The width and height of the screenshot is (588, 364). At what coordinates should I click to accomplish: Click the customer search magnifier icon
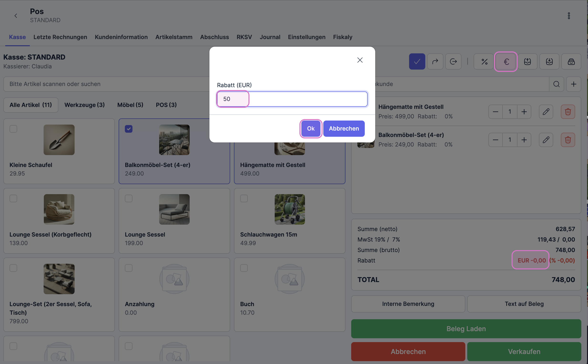[x=556, y=84]
